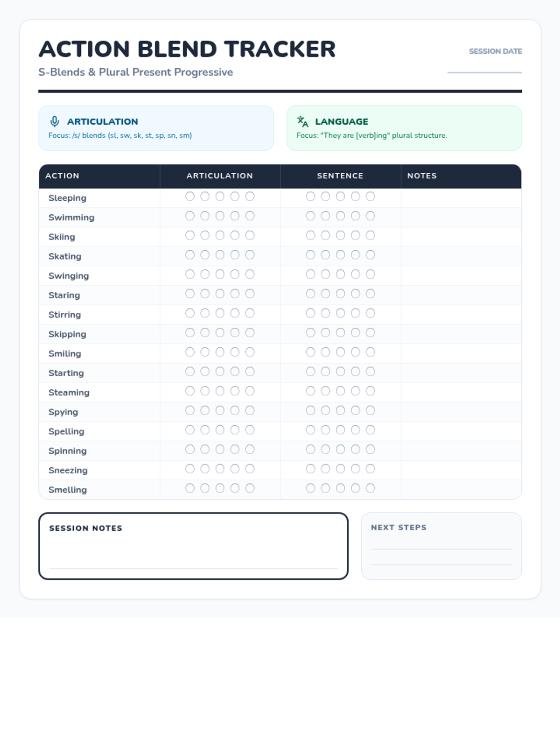Mark fifth articulation circle for Swinging

[x=250, y=275]
